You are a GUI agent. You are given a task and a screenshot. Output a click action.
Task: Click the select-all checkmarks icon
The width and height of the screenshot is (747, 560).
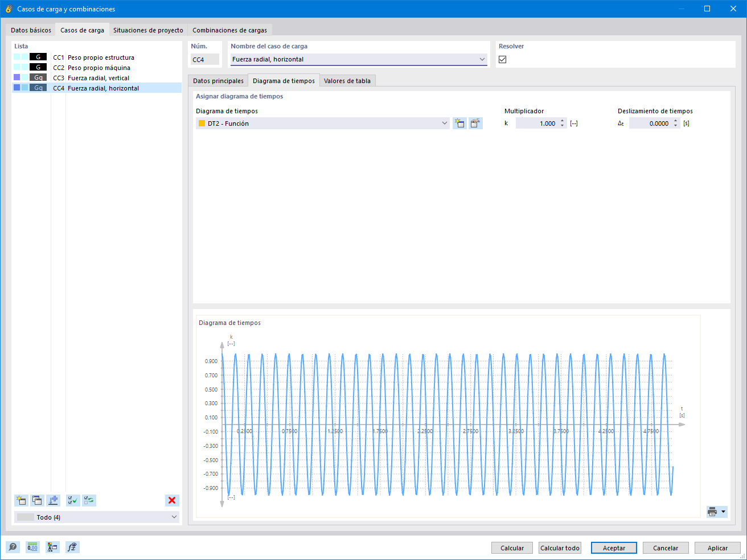pos(73,500)
